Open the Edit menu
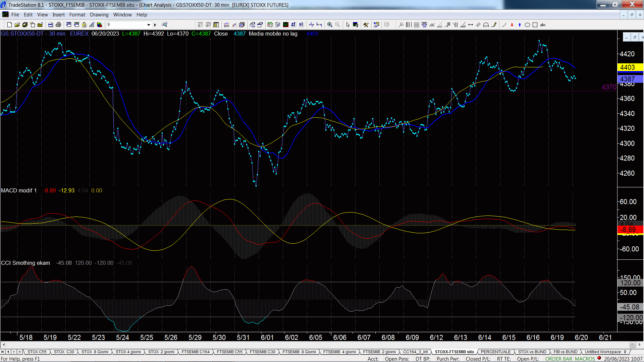Viewport: 644px width, 362px height. tap(28, 15)
